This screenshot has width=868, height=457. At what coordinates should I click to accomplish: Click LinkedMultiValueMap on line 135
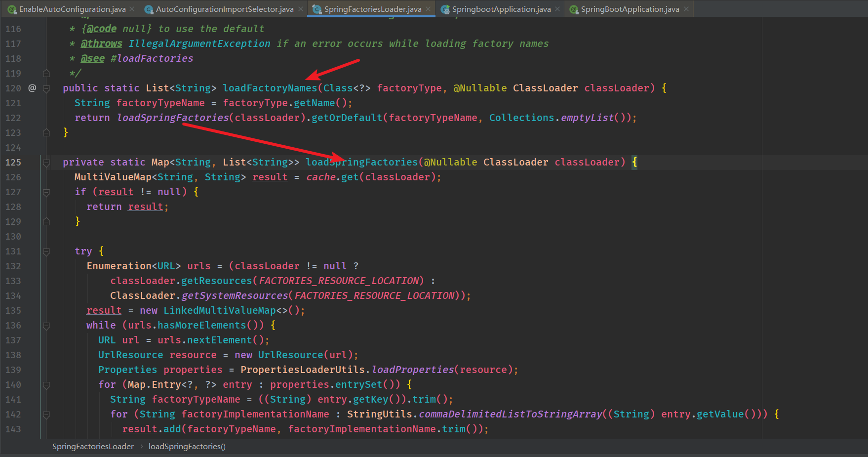pyautogui.click(x=220, y=310)
